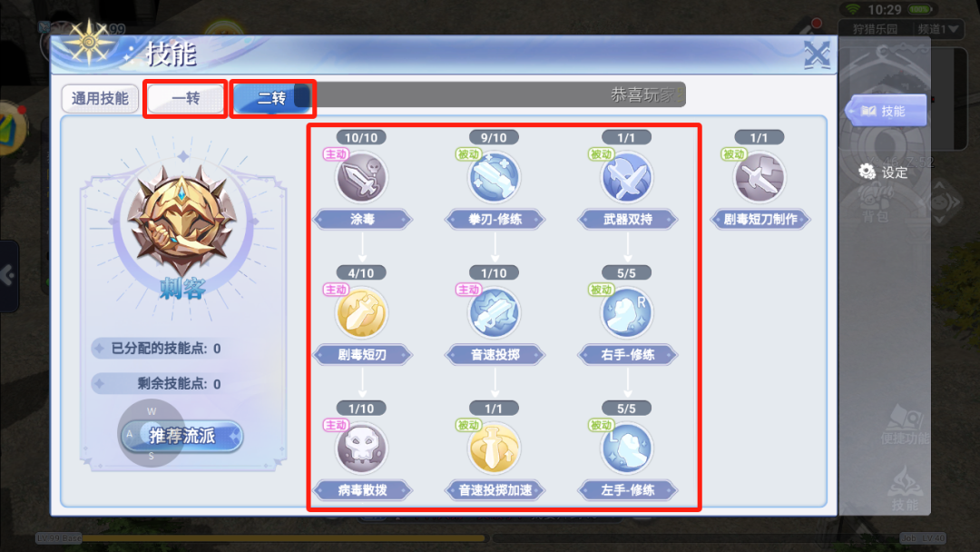Click the 刺客 job emblem badge
Screen dimensions: 980x552
point(181,221)
